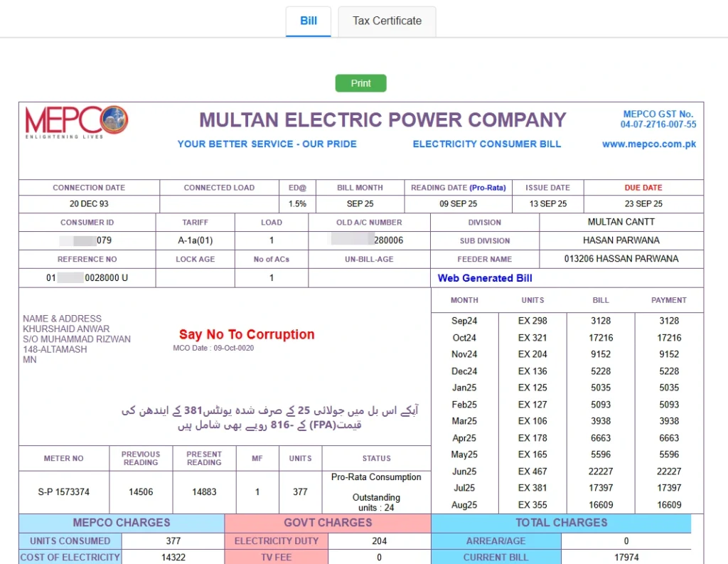Click the Pro-Rata Consumption status text

click(377, 477)
